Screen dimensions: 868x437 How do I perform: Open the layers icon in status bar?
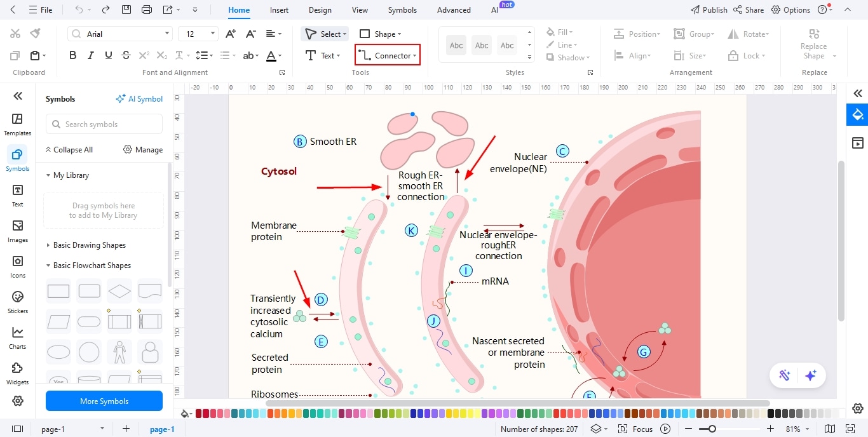[x=595, y=429]
